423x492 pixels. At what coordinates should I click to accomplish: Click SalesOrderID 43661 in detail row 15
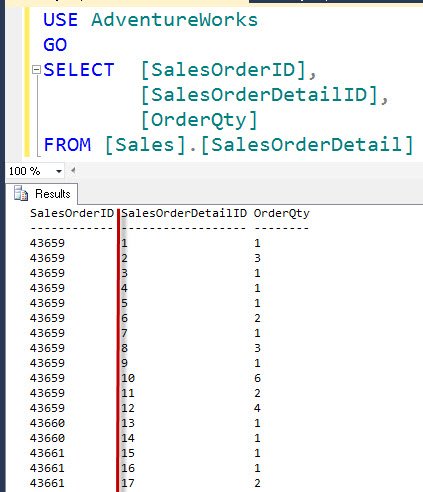pyautogui.click(x=47, y=453)
